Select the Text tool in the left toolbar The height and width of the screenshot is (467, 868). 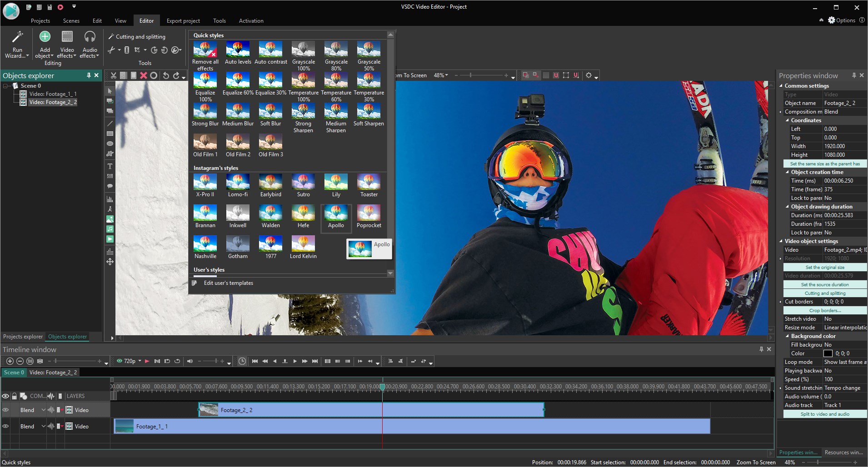point(110,166)
